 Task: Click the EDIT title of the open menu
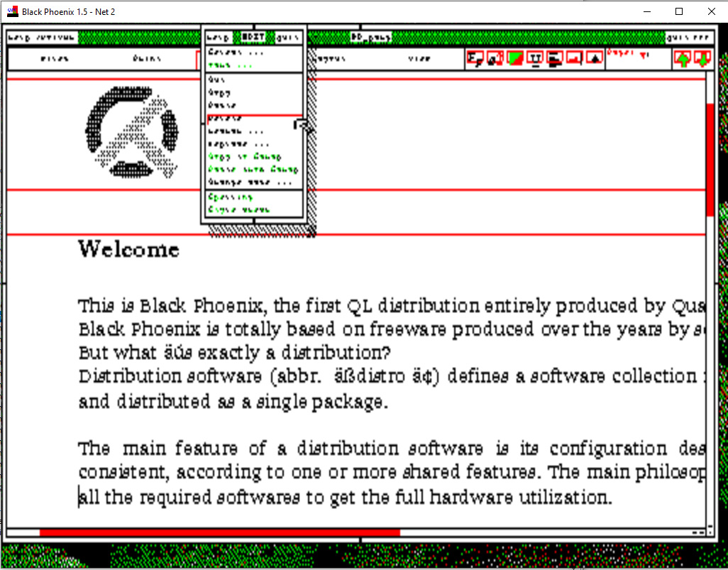253,37
